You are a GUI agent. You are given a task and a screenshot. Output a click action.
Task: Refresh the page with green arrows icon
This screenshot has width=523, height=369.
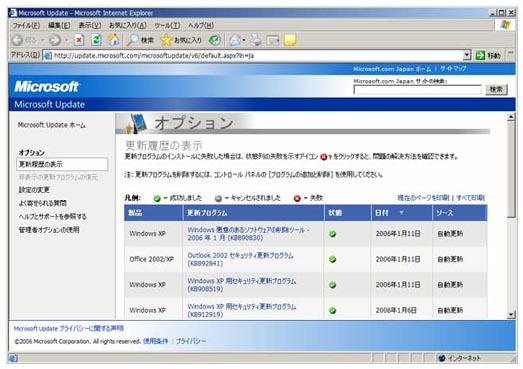(96, 40)
